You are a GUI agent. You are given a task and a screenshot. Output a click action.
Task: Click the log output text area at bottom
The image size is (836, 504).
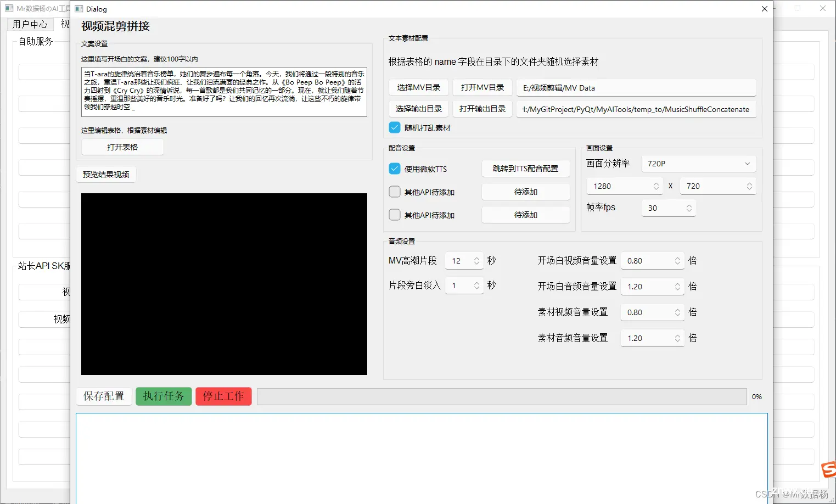(422, 458)
